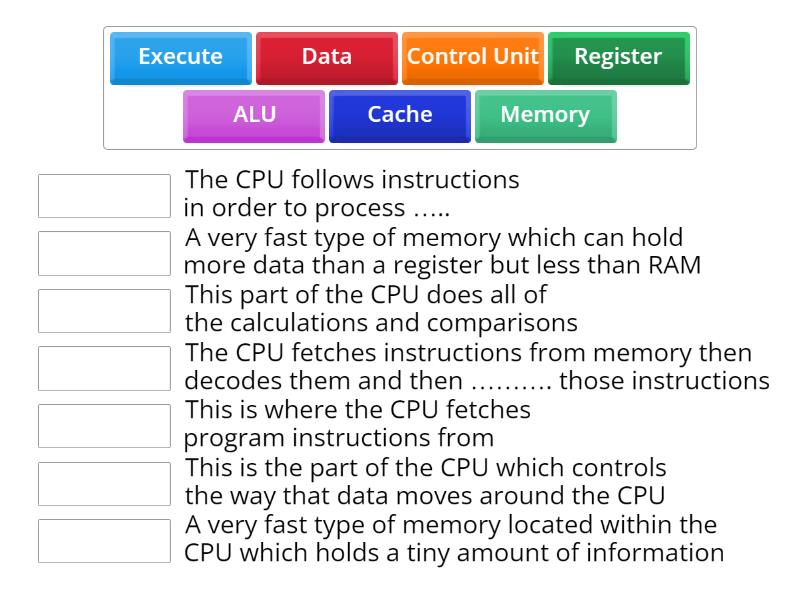Viewport: 800px width, 600px height.
Task: Select the Data answer tile
Action: (326, 58)
